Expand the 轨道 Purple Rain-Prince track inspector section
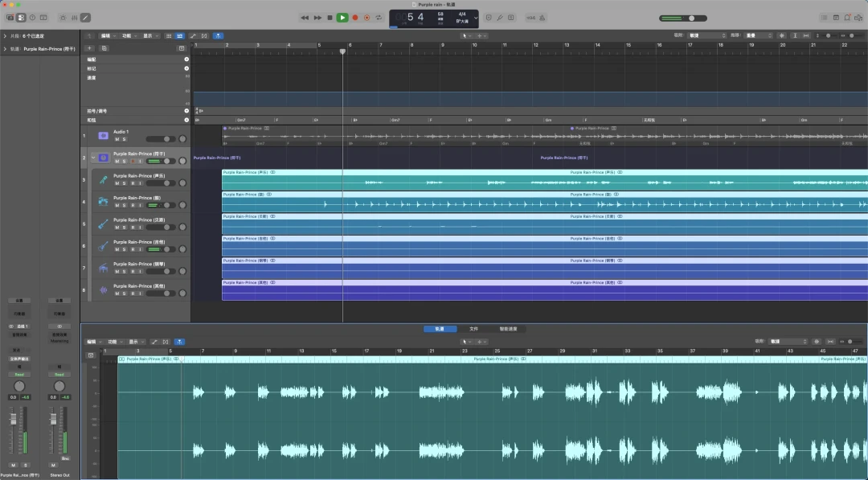 click(5, 49)
